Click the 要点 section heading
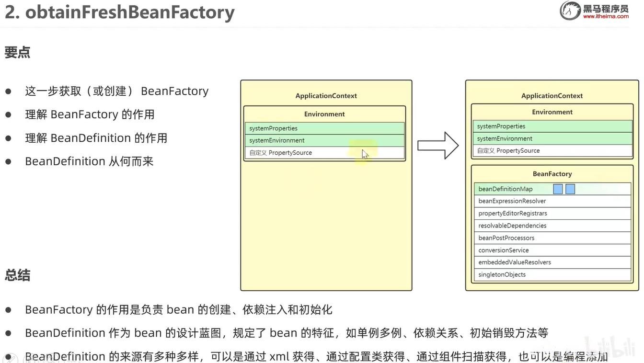 click(x=17, y=52)
